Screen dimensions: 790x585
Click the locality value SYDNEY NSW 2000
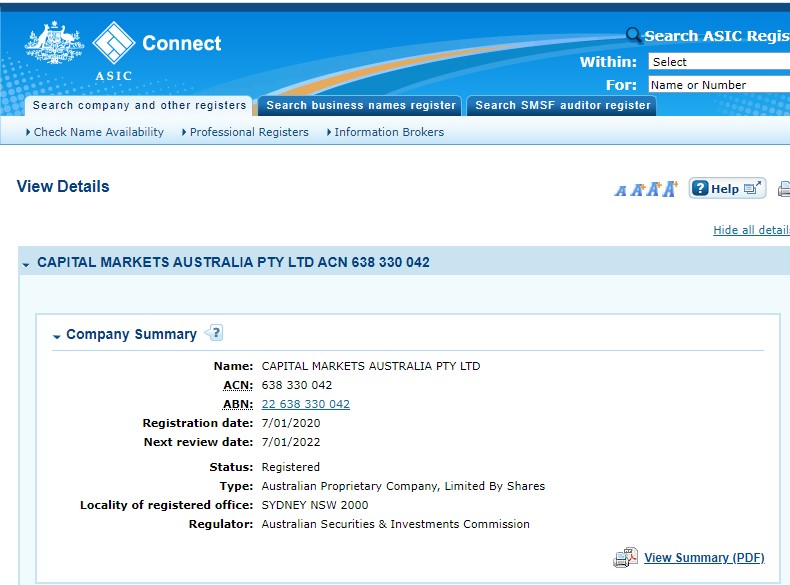pyautogui.click(x=315, y=505)
